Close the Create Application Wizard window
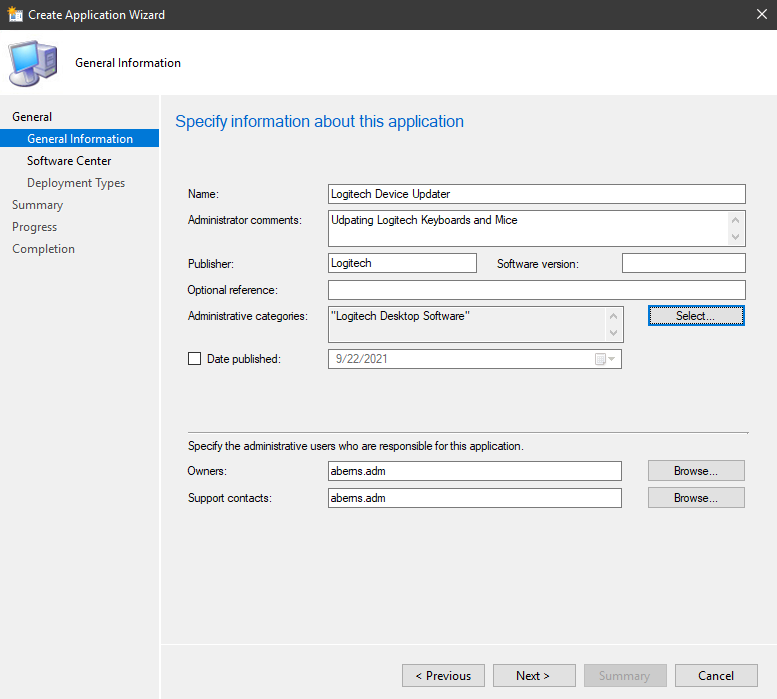The height and width of the screenshot is (699, 777). pos(762,14)
